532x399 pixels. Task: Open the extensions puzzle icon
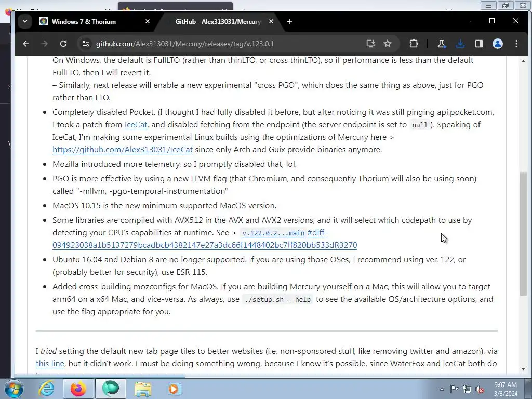point(414,44)
